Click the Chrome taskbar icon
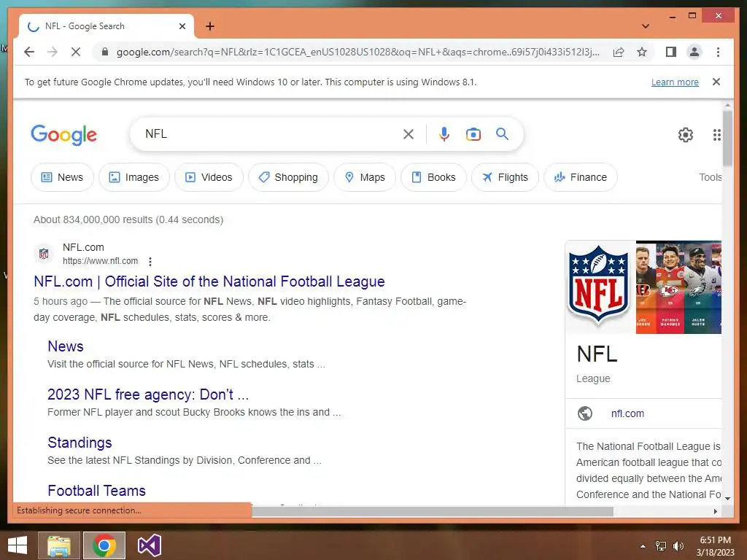 point(104,545)
